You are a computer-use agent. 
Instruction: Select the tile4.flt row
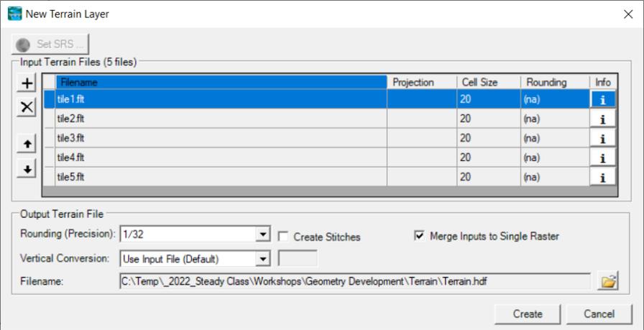click(x=330, y=157)
